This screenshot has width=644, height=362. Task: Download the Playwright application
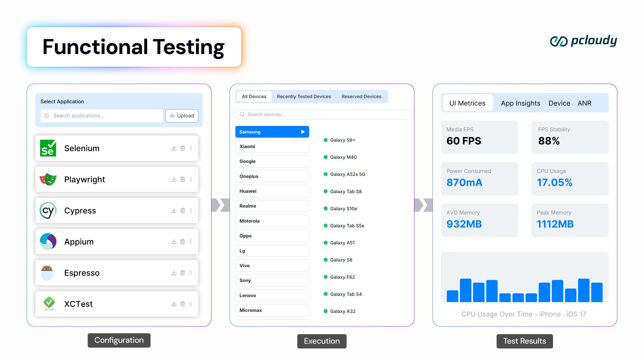click(x=174, y=179)
